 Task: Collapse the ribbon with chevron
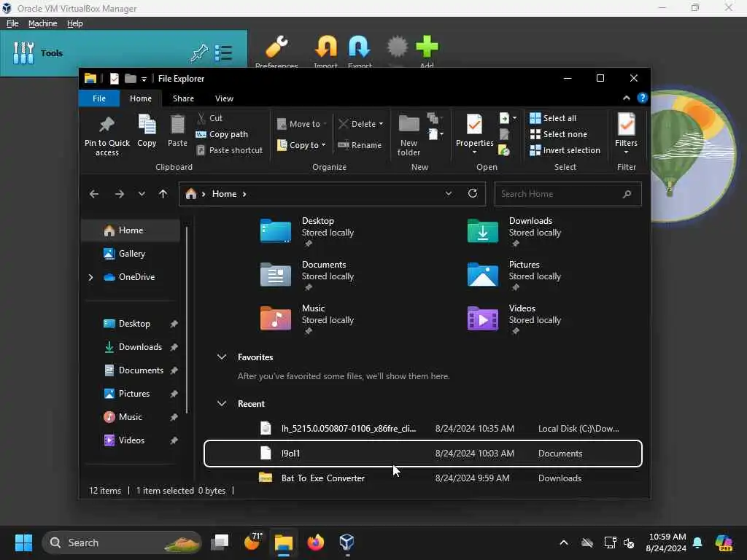click(x=627, y=98)
